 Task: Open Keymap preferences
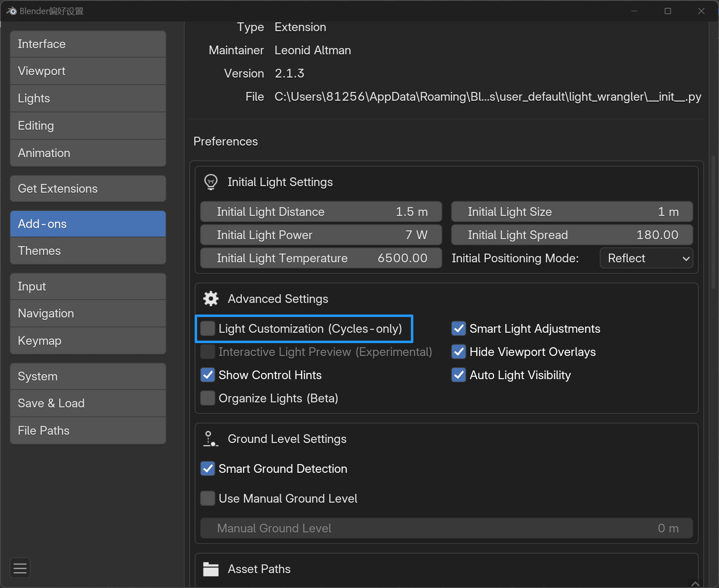pos(88,341)
